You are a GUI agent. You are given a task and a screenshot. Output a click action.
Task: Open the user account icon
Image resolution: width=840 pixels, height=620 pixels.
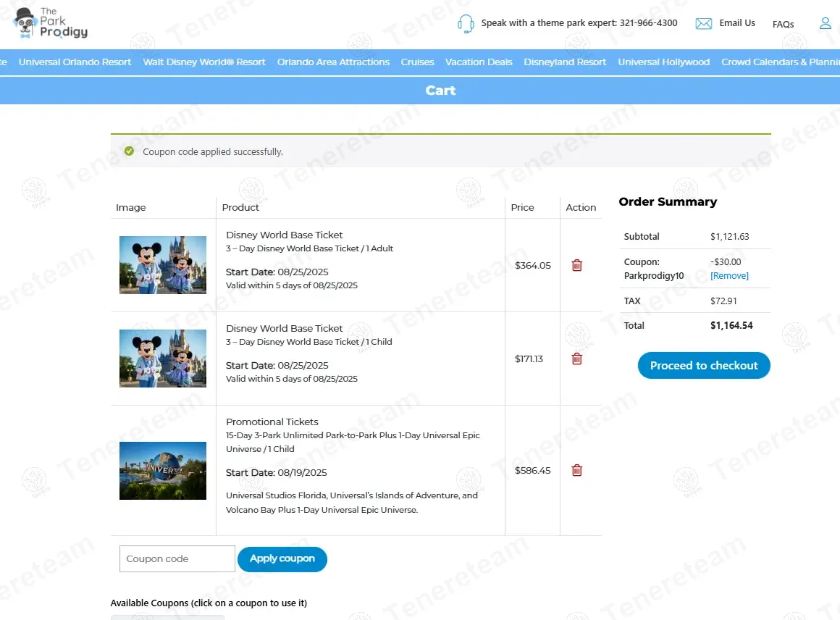click(x=825, y=23)
